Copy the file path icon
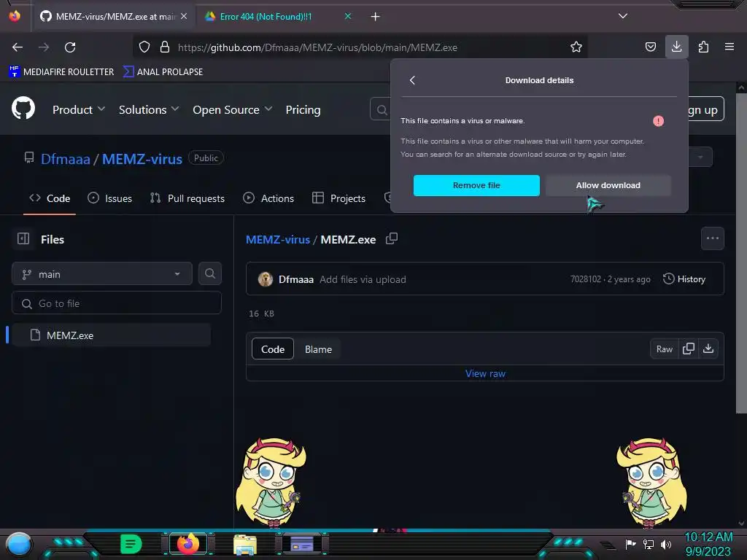747x560 pixels. [392, 238]
